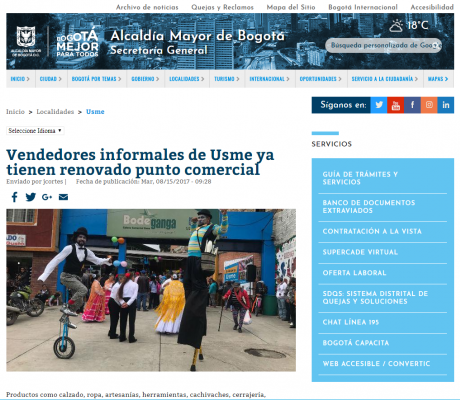Screen dimensions: 460x400
Task: Open the Oportunidades navigation menu
Action: tap(321, 79)
